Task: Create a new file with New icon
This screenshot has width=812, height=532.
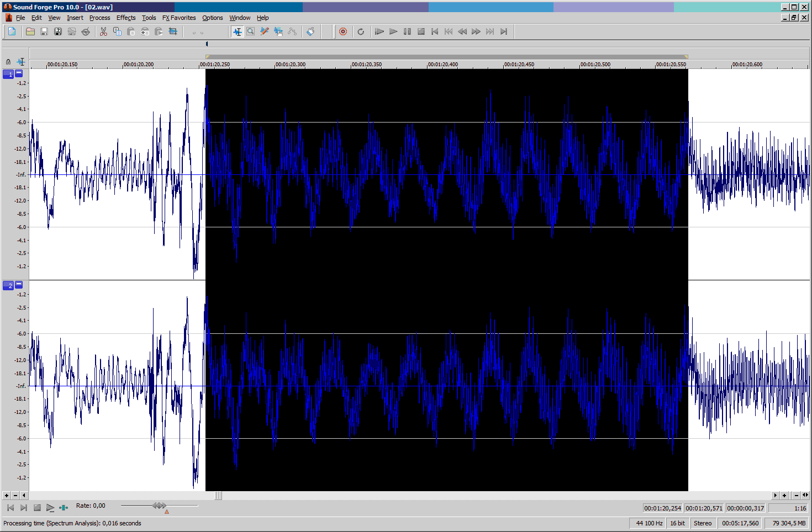Action: [12, 31]
